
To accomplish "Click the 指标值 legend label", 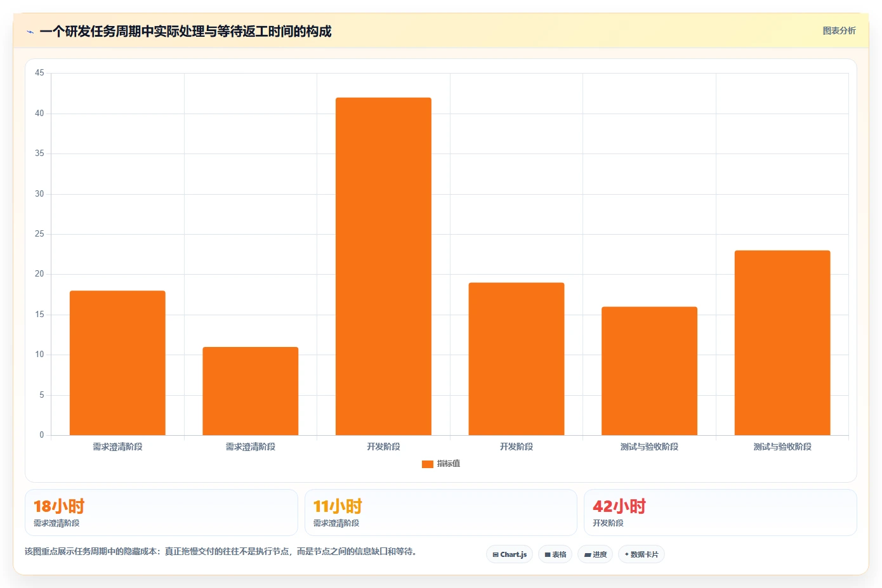I will (449, 464).
